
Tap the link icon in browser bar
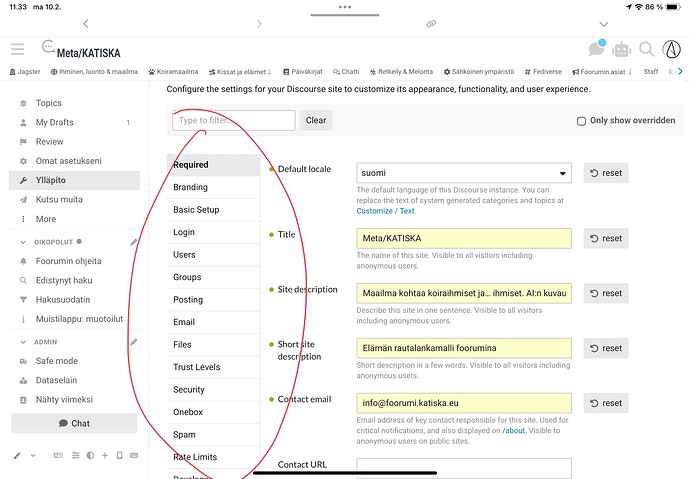pyautogui.click(x=431, y=24)
